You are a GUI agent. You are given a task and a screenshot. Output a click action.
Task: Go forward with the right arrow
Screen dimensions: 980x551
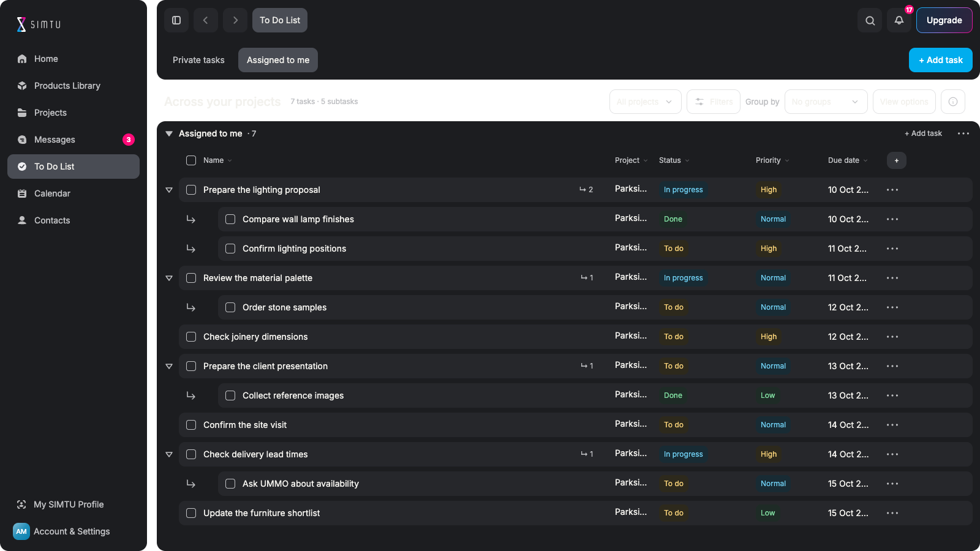(x=235, y=20)
